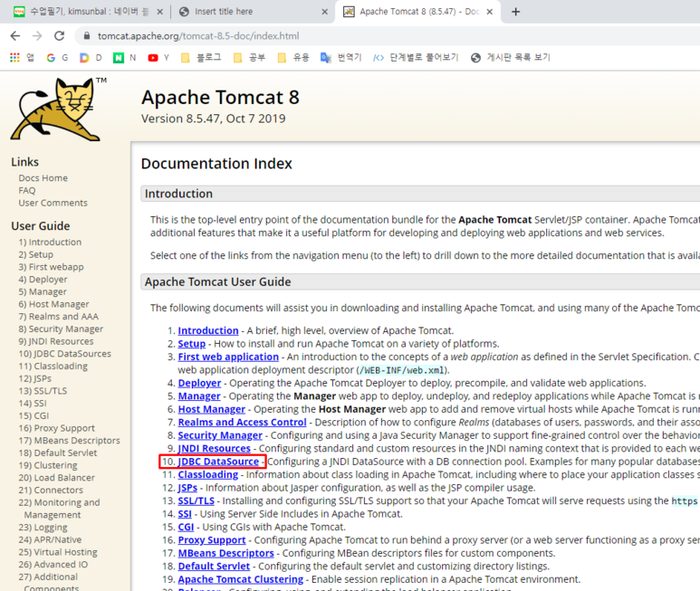Click the Apache Tomcat Clustering link

point(241,579)
